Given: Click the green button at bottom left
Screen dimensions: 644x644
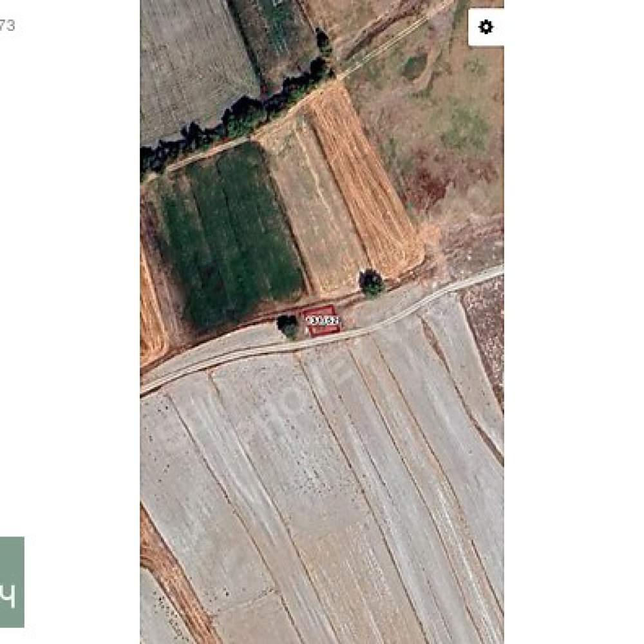Looking at the screenshot, I should (12, 582).
